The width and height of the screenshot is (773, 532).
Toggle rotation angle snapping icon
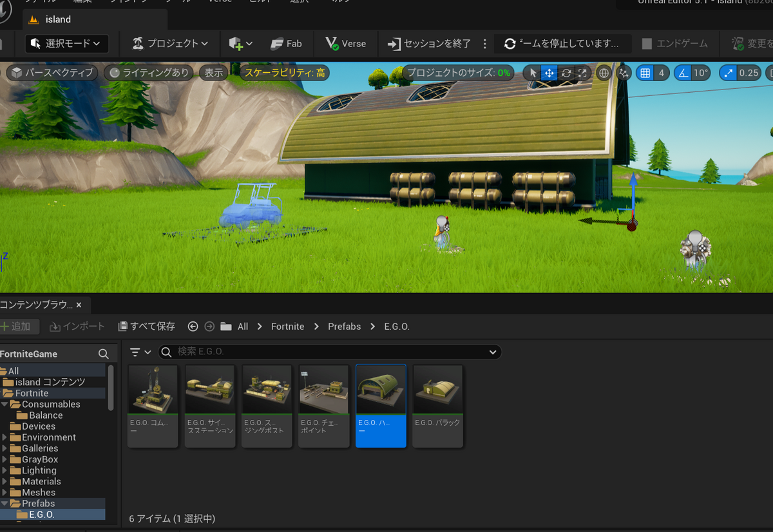click(683, 73)
